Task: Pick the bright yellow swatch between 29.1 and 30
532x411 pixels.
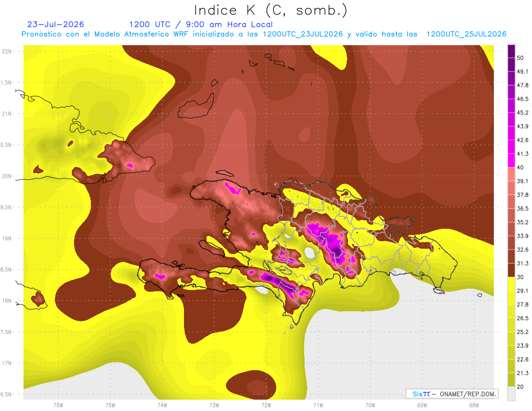Action: (x=511, y=284)
